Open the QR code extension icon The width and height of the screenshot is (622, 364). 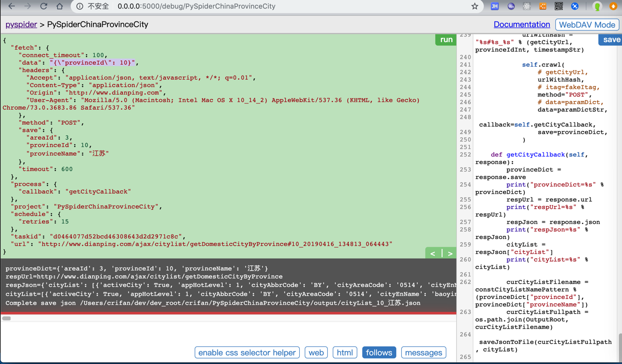558,6
